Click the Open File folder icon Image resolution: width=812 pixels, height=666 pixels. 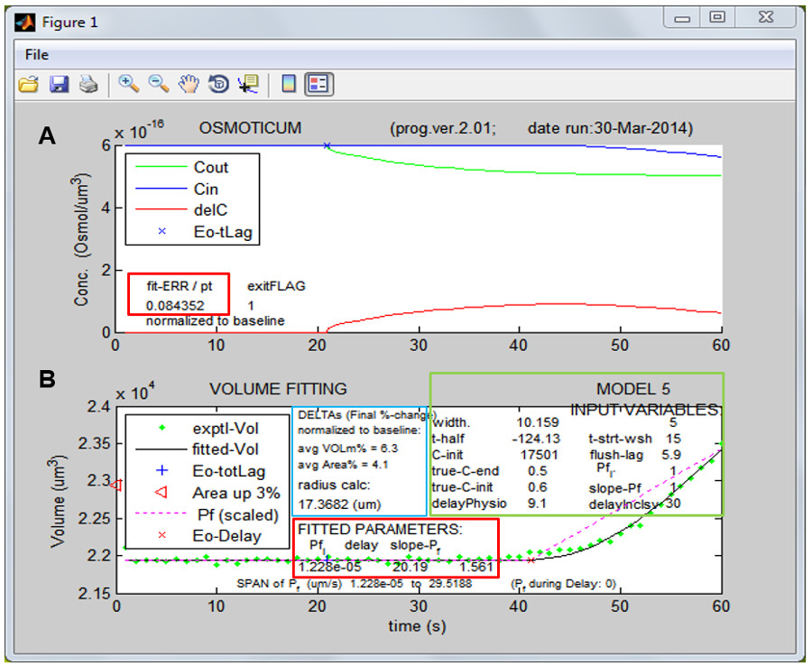point(29,85)
